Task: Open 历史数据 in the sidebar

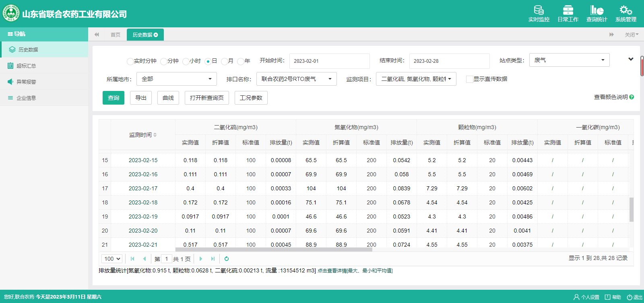Action: [44, 49]
